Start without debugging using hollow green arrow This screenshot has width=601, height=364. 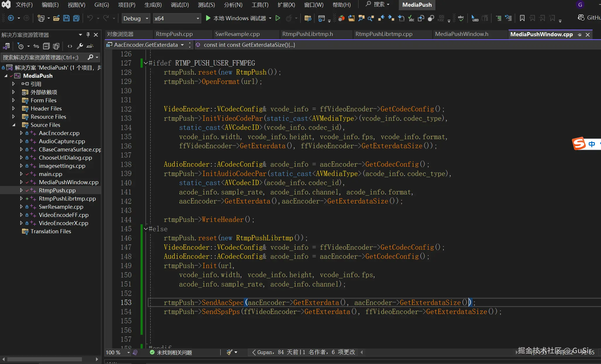coord(278,18)
